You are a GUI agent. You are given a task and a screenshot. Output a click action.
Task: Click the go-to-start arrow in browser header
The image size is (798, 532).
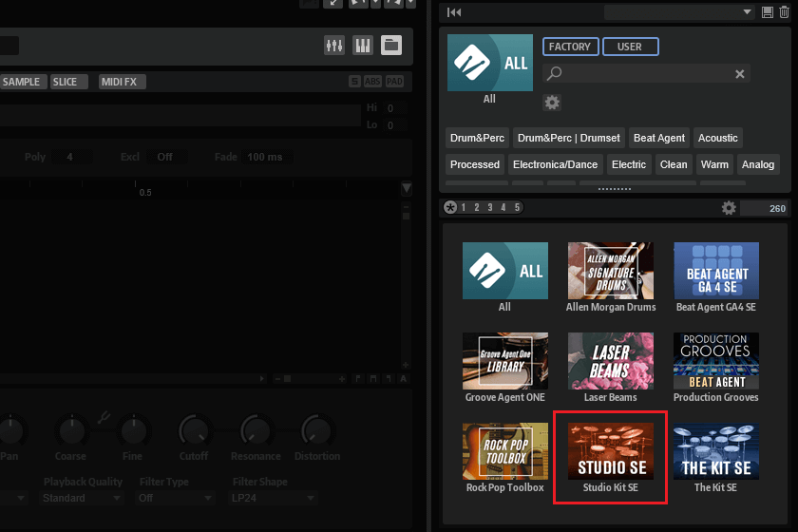(455, 11)
